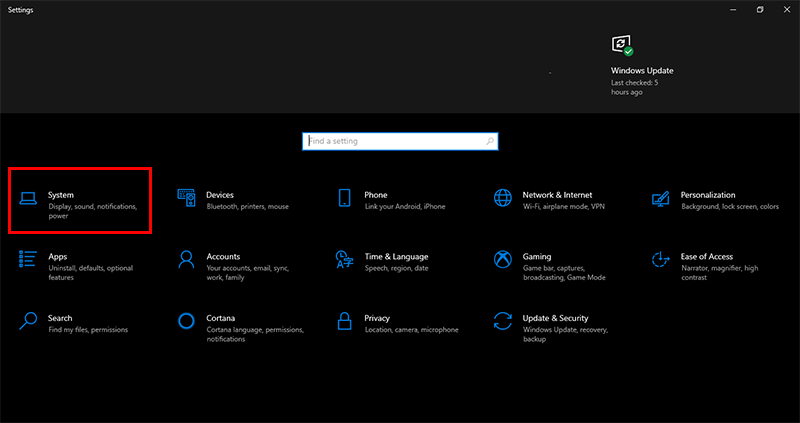Screen dimensions: 800x423
Task: Open the Time & Language label
Action: pos(396,257)
